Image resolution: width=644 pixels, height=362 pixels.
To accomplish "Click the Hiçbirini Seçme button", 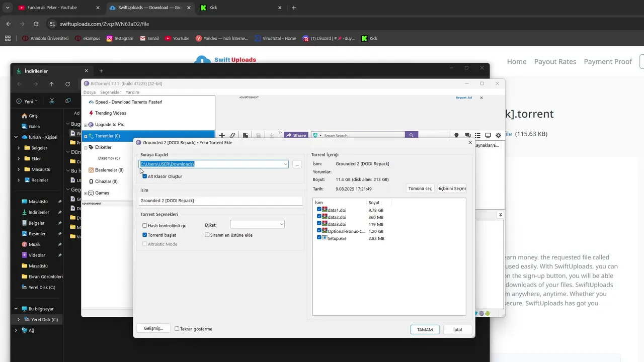I will coord(452,189).
